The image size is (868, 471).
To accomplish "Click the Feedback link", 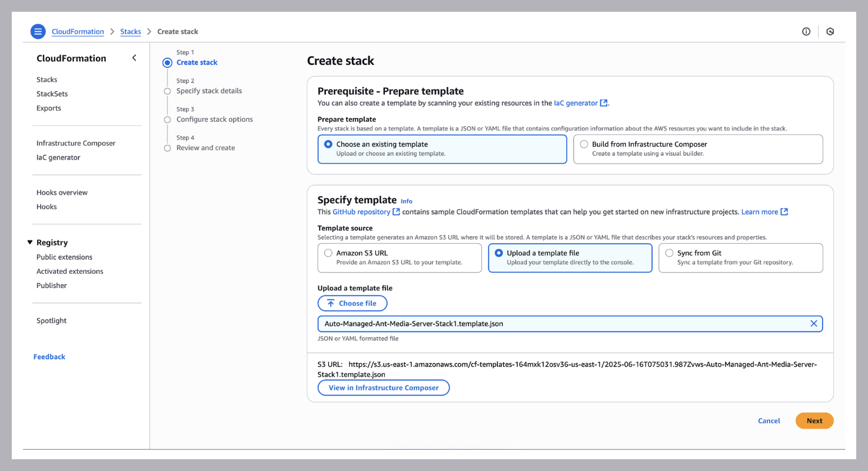I will click(49, 357).
